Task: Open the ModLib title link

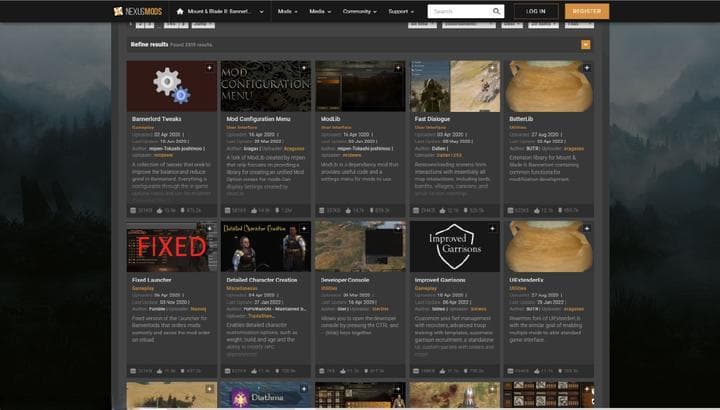Action: (330, 119)
